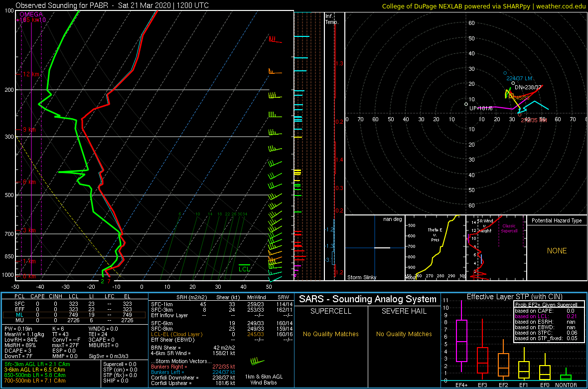
Task: Click the CINH column header
Action: point(56,297)
